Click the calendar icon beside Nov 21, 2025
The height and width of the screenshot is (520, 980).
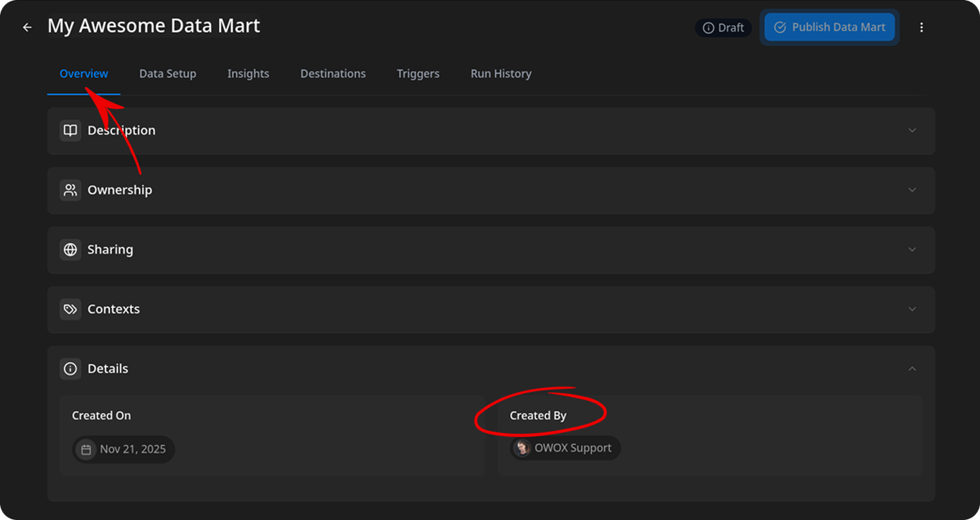[x=86, y=450]
